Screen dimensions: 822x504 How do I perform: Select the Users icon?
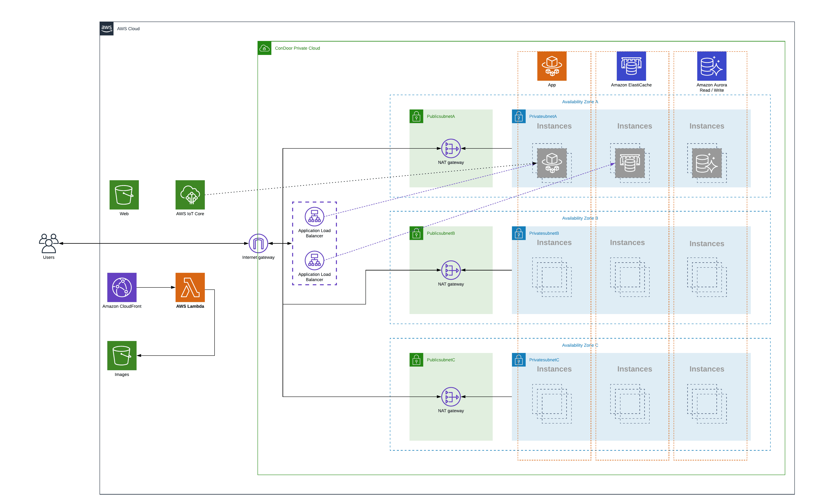49,243
